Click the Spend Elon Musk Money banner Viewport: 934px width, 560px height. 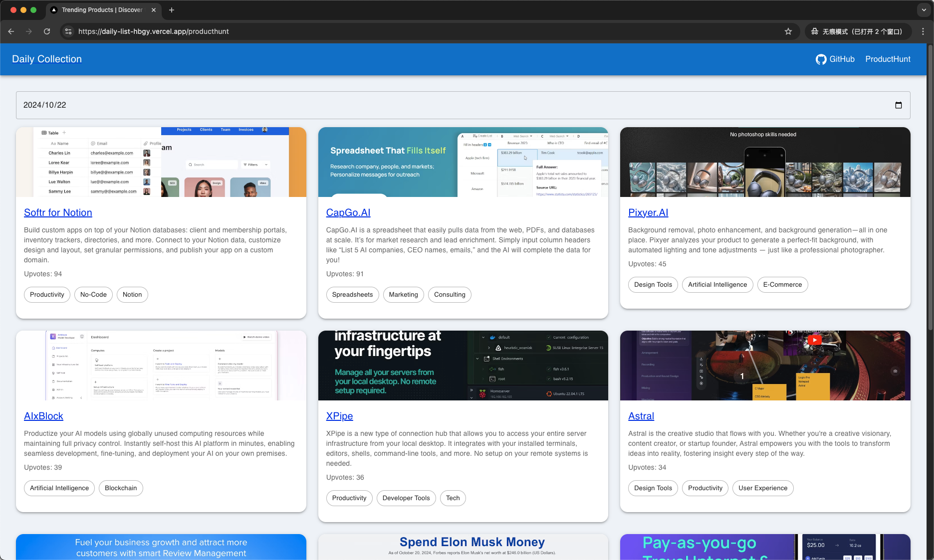point(463,547)
